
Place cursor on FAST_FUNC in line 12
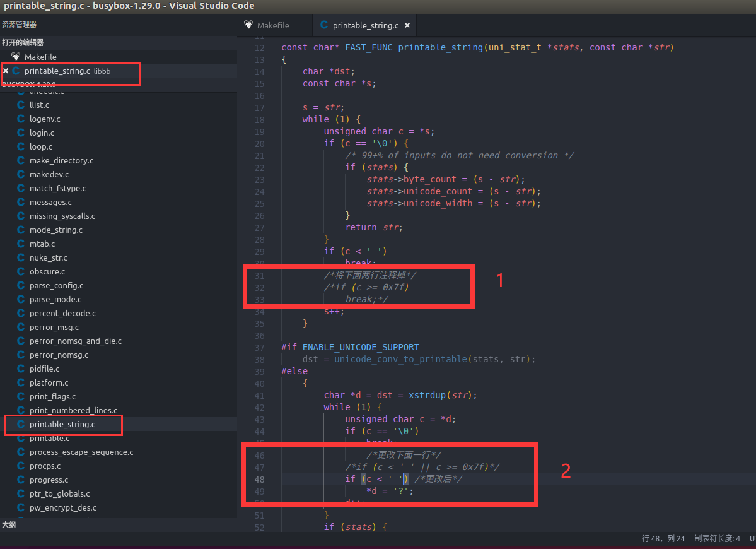tap(368, 47)
